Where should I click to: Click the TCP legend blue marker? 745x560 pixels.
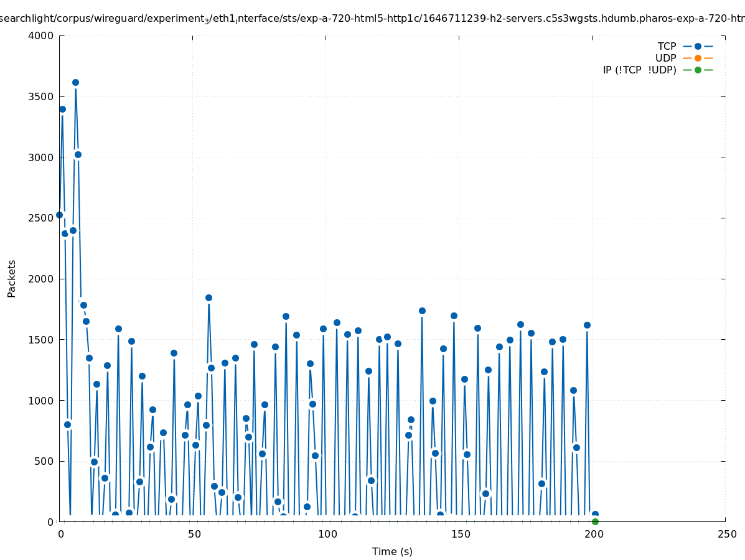698,46
